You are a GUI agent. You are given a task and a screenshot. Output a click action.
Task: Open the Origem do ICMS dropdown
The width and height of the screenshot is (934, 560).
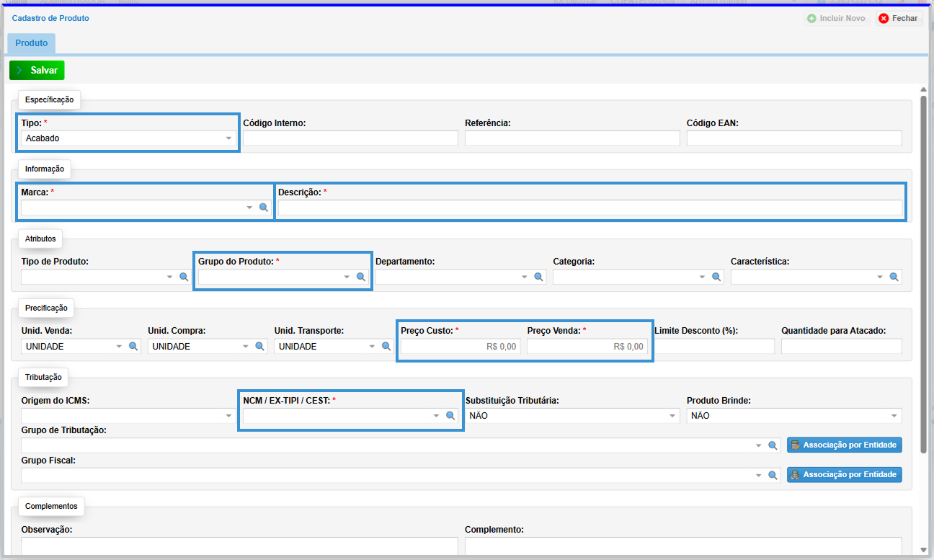pyautogui.click(x=228, y=416)
